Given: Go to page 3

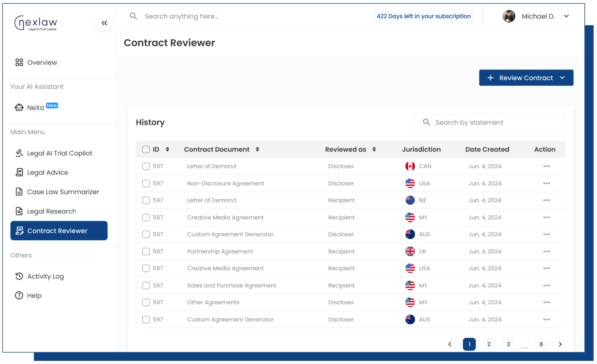Looking at the screenshot, I should (x=508, y=344).
